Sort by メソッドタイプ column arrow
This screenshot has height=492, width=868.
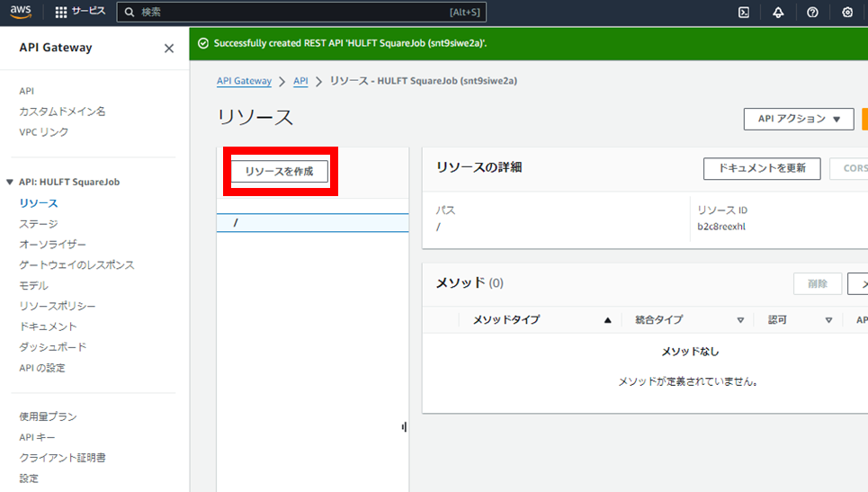[x=608, y=320]
